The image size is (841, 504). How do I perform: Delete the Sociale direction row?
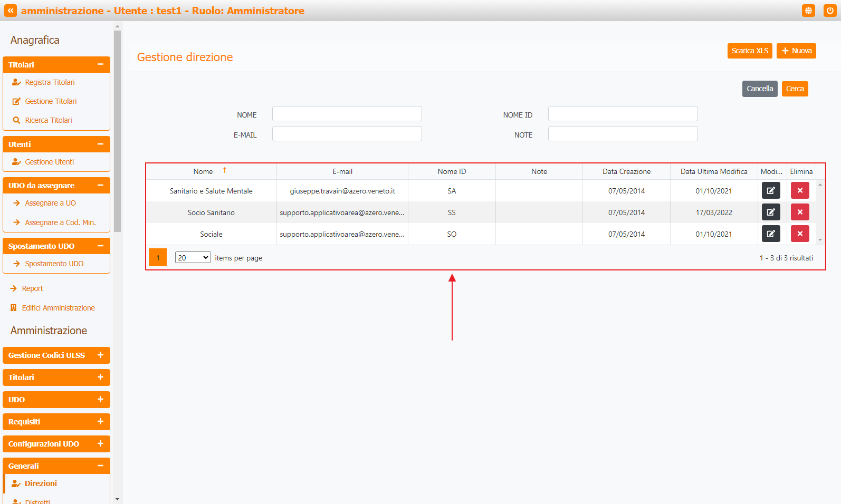pyautogui.click(x=799, y=234)
